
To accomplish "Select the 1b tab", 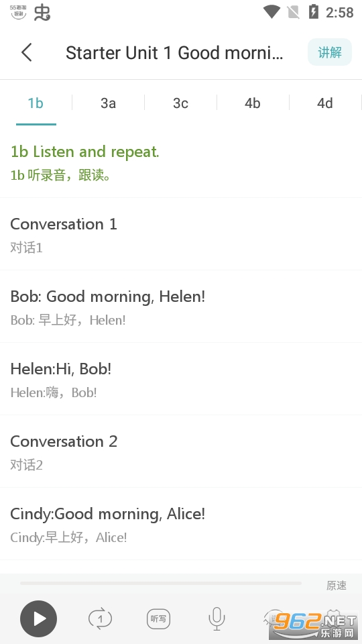I will 36,103.
